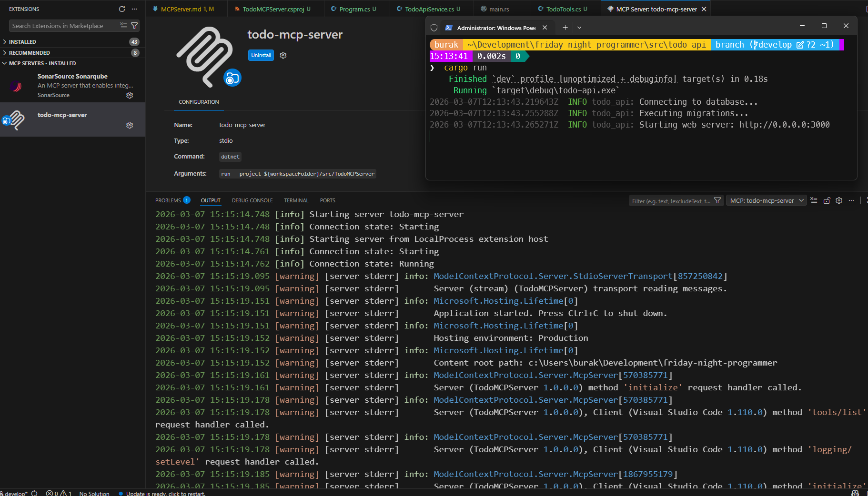868x496 pixels.
Task: Click gear icon next to Uninstall button
Action: pyautogui.click(x=283, y=55)
